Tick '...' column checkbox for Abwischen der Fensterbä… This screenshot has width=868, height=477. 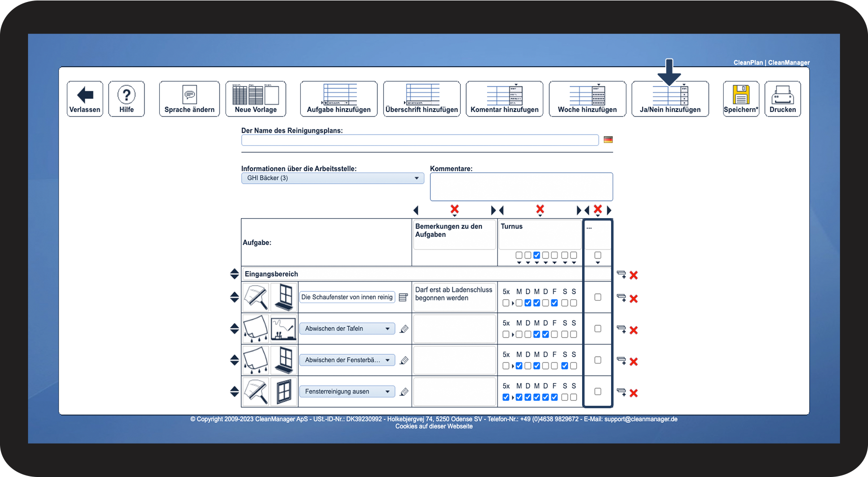(x=598, y=360)
